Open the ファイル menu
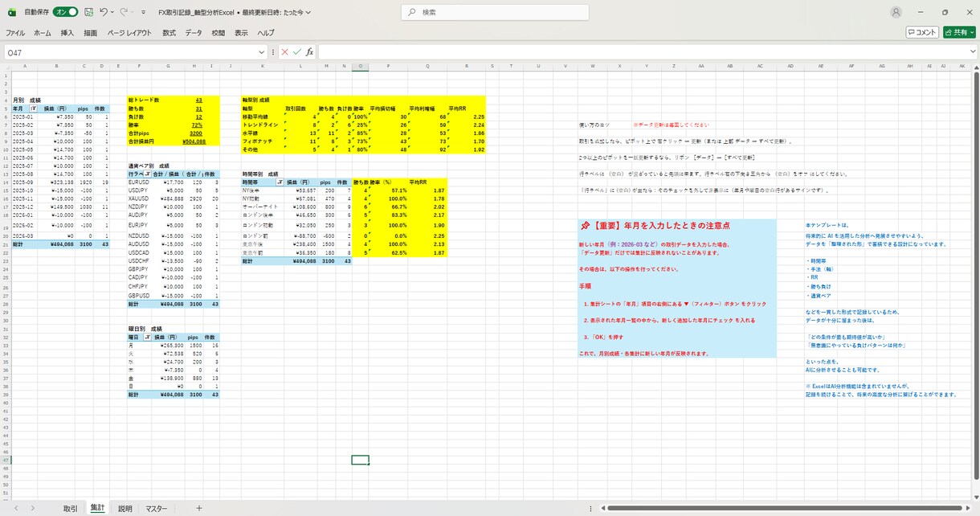The width and height of the screenshot is (980, 516). click(15, 33)
